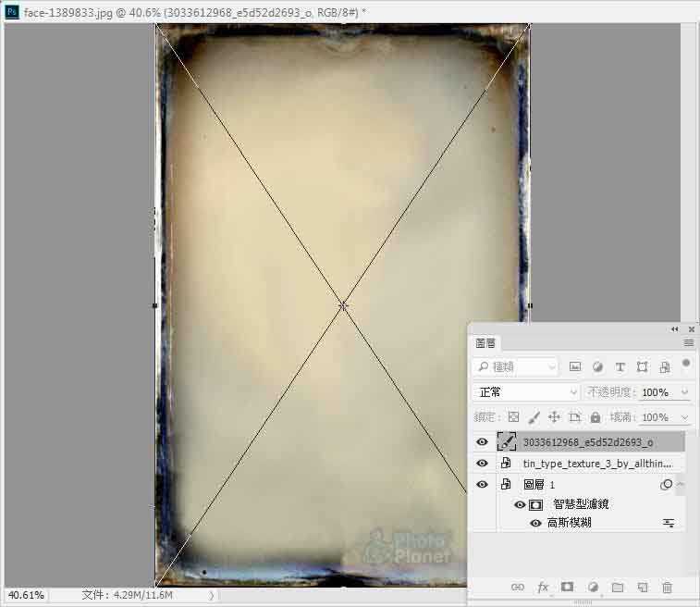This screenshot has height=607, width=700.
Task: Click the opacity value field
Action: tap(657, 392)
